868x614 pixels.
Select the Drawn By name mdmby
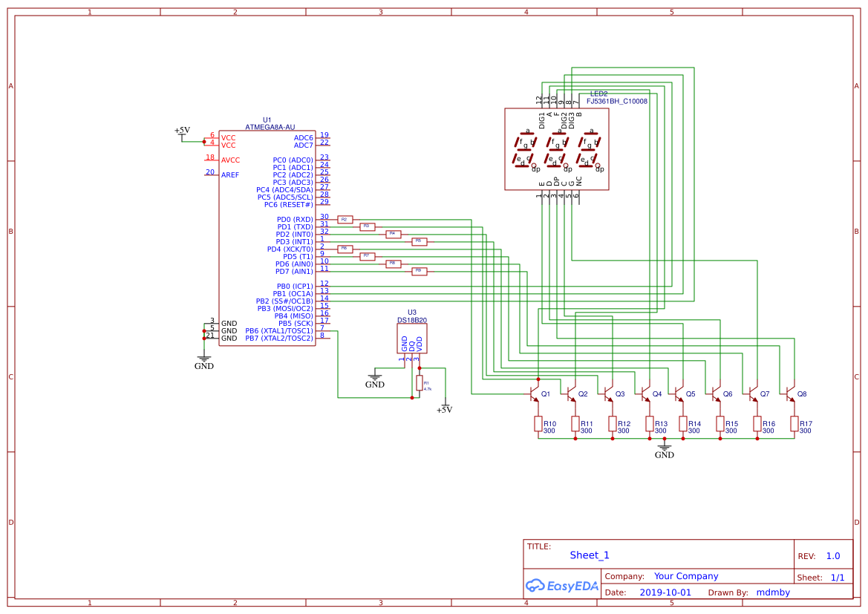click(x=773, y=592)
